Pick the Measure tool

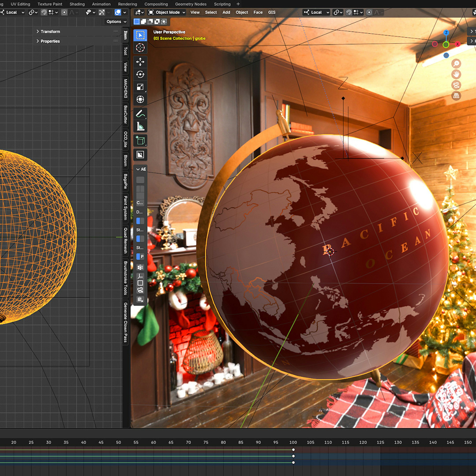tap(140, 126)
